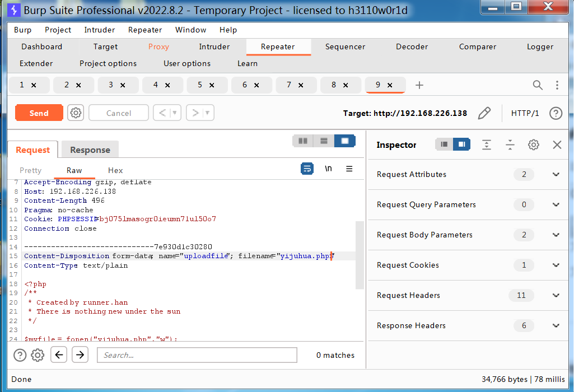The height and width of the screenshot is (392, 574).
Task: Open the Learn tab
Action: [x=248, y=64]
